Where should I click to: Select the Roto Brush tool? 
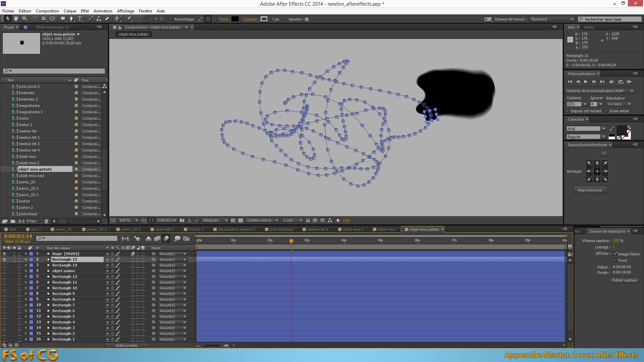pyautogui.click(x=118, y=19)
